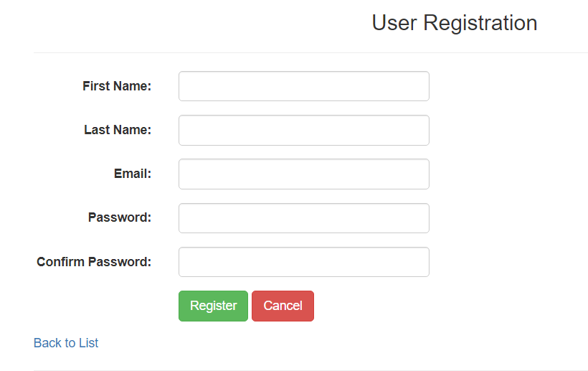Select the "Email:" field label

point(133,174)
